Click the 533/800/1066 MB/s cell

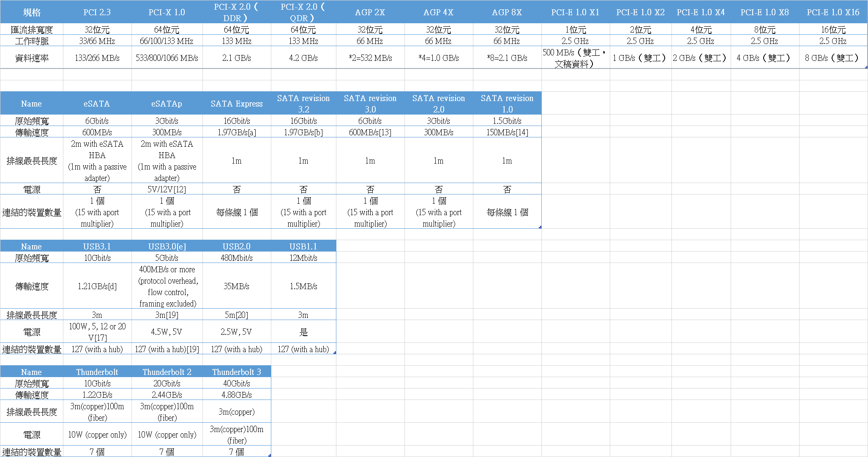(167, 57)
